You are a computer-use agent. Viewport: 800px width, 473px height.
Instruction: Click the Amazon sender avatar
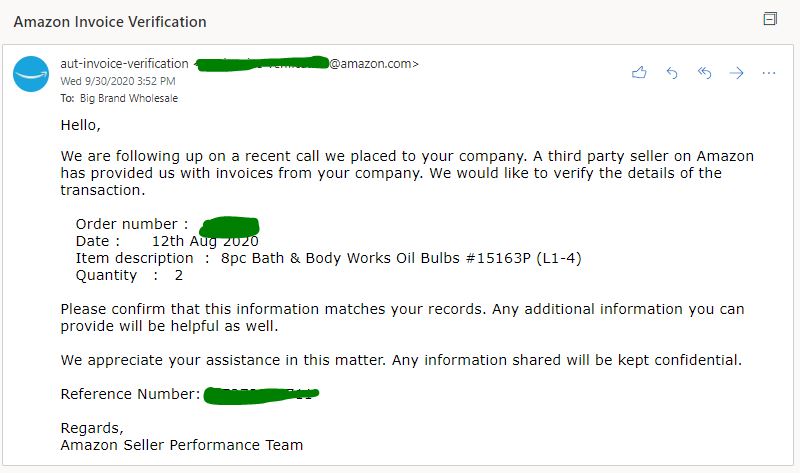coord(31,75)
